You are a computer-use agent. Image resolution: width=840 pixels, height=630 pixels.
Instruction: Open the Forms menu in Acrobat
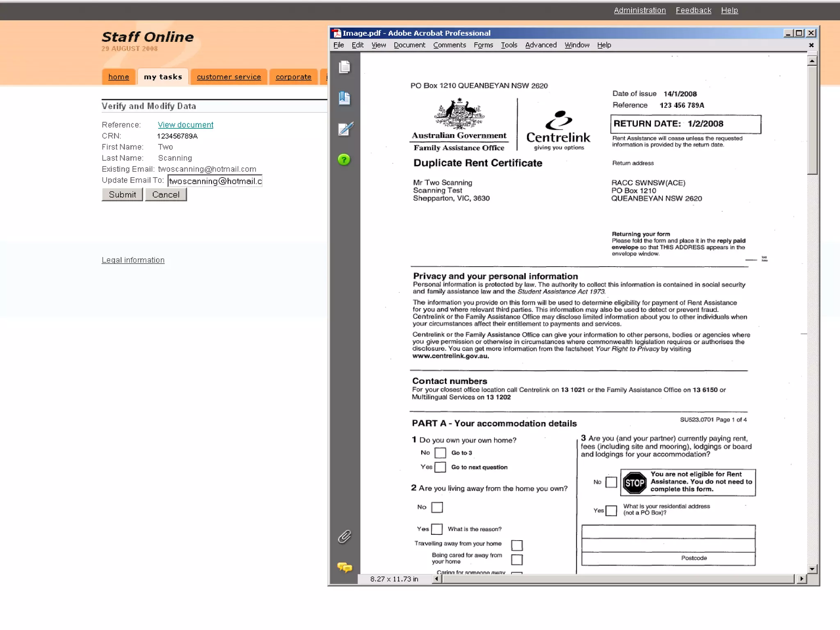pyautogui.click(x=483, y=45)
